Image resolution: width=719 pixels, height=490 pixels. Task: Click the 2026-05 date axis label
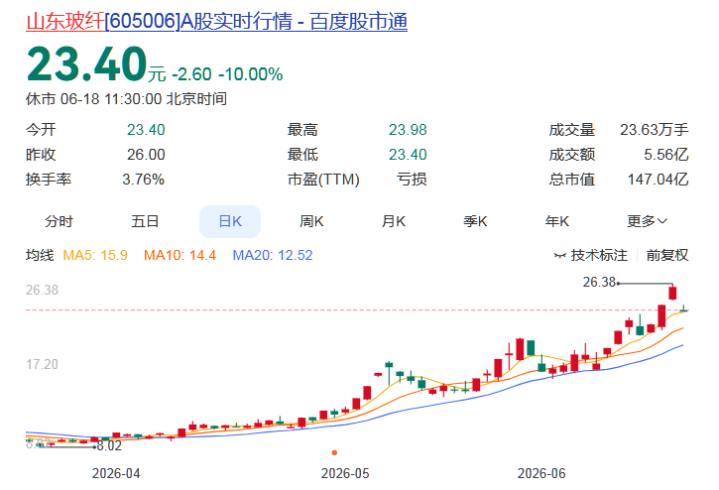[345, 473]
